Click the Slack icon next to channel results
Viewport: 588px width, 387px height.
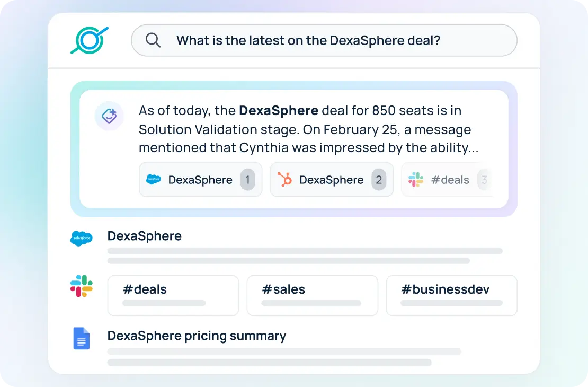[81, 286]
